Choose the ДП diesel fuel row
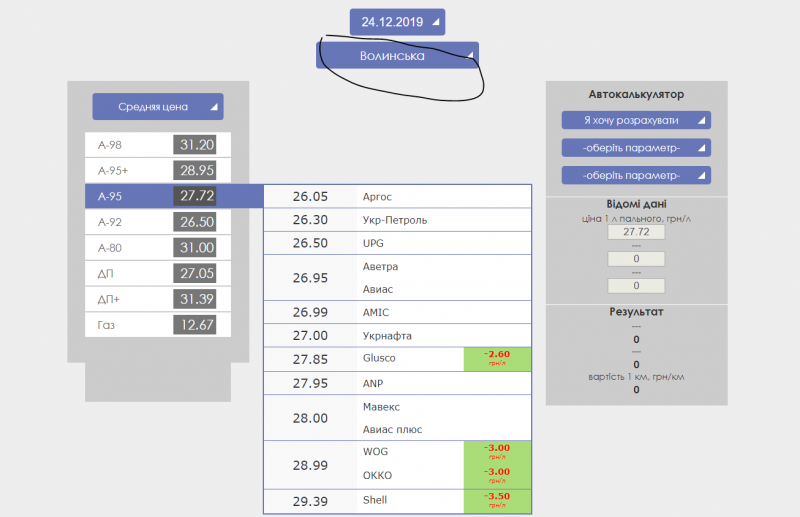Viewport: 800px width, 517px height. pos(157,273)
